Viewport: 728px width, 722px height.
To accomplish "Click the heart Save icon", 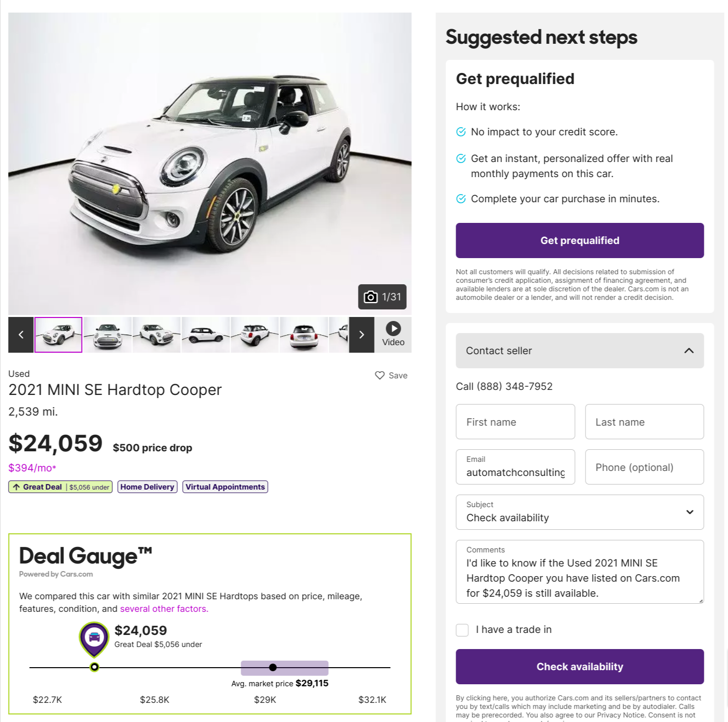I will 380,375.
